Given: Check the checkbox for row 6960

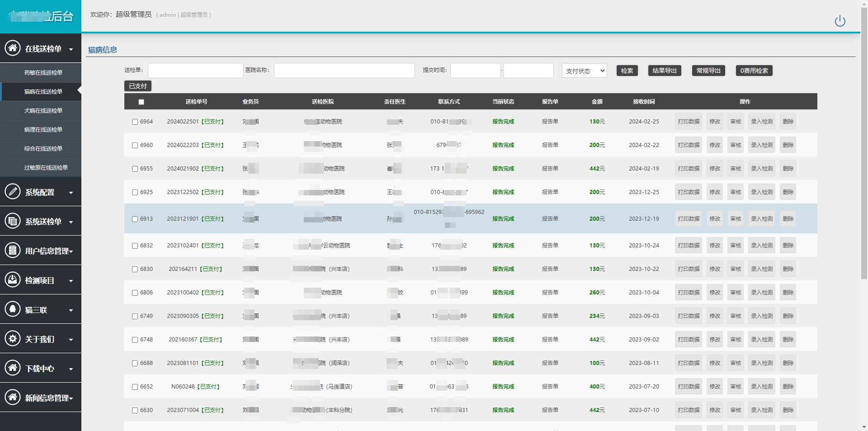Looking at the screenshot, I should click(135, 146).
